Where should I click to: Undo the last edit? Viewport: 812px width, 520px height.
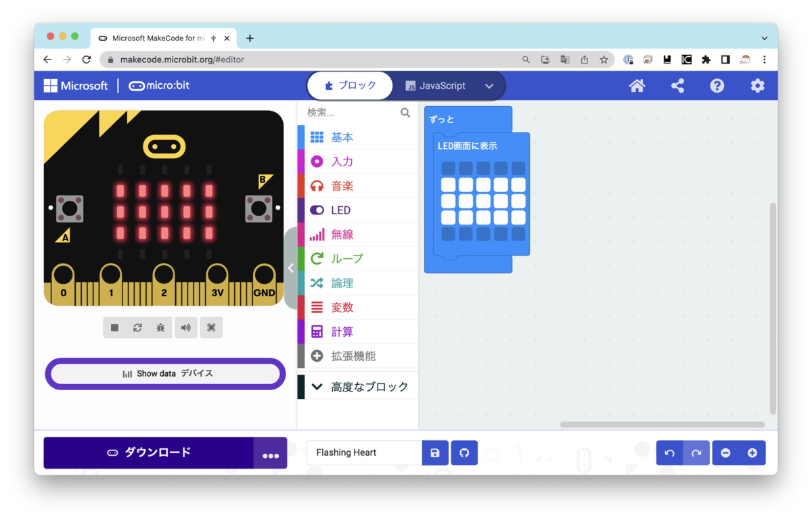(669, 452)
